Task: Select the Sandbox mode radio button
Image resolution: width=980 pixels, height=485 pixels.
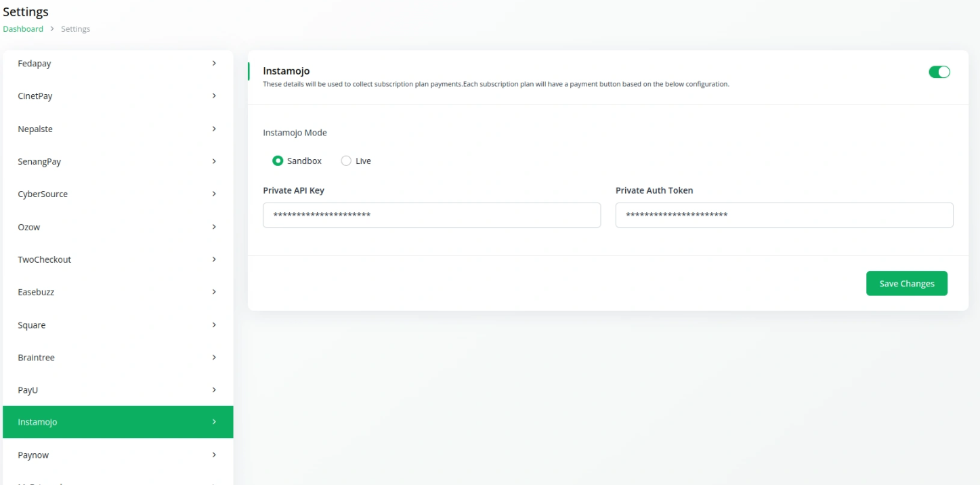Action: pyautogui.click(x=278, y=161)
